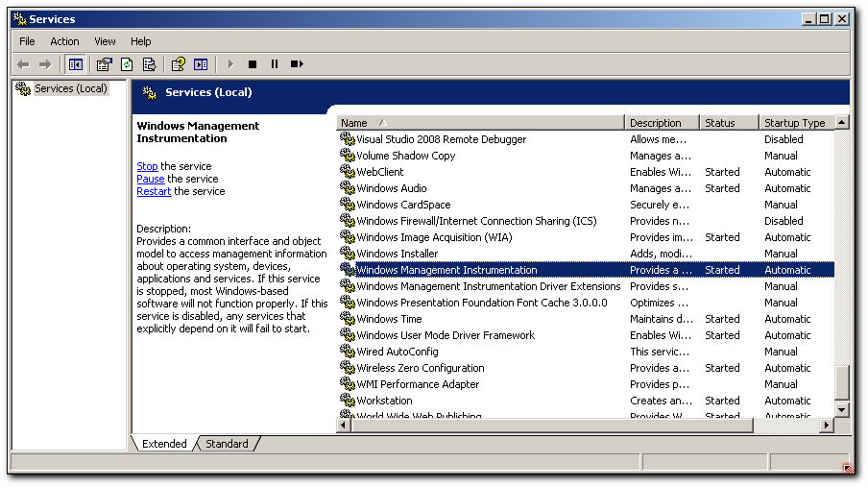Sort by the Description column header
The width and height of the screenshot is (868, 487).
click(663, 123)
